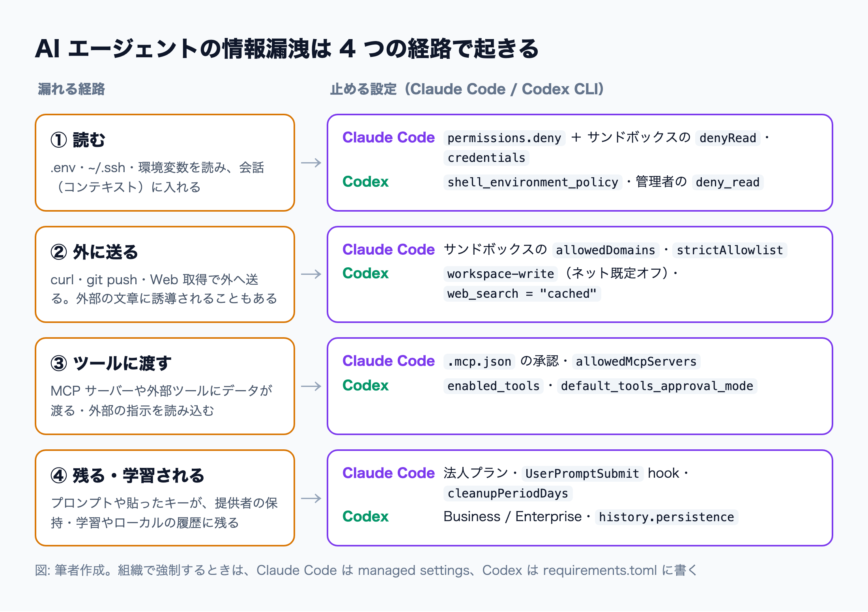Select the '④ 残る・学習される' card heading
Screen dimensions: 868x612
coord(127,475)
